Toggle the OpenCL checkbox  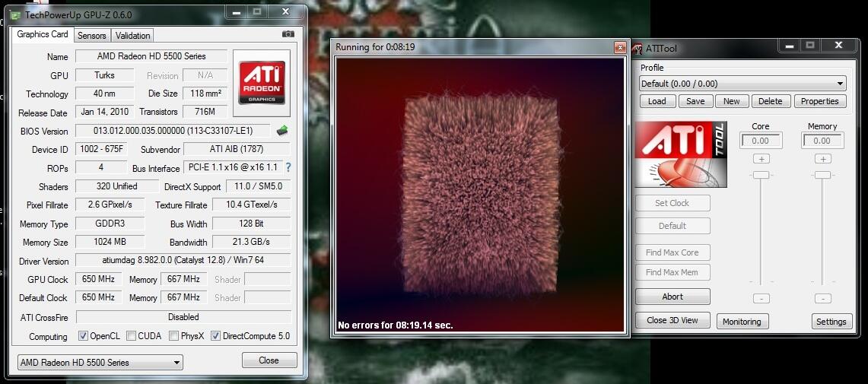83,336
